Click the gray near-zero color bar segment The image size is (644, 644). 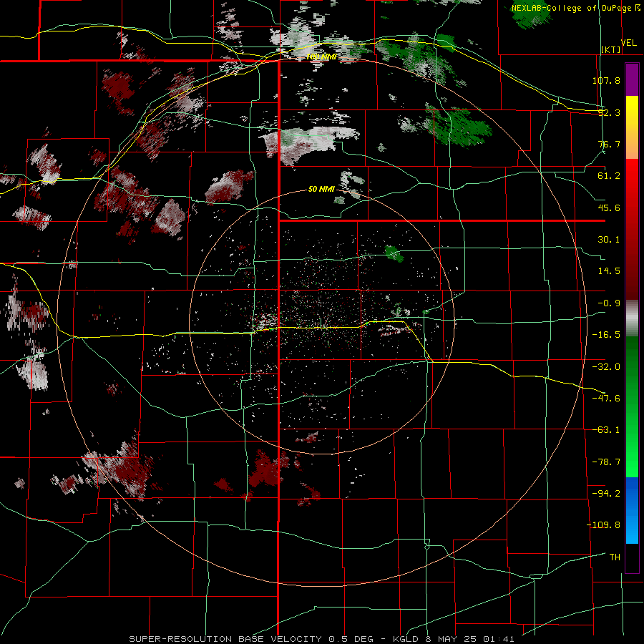coord(632,318)
